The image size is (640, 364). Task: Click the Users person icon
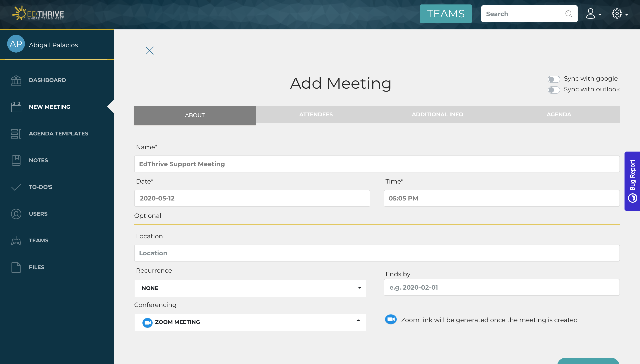(16, 214)
